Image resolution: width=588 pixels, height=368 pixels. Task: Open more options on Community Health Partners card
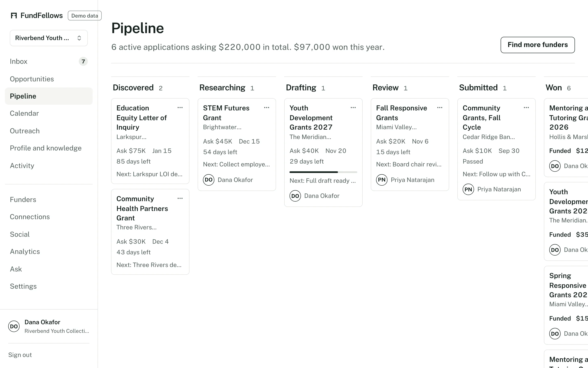[180, 198]
